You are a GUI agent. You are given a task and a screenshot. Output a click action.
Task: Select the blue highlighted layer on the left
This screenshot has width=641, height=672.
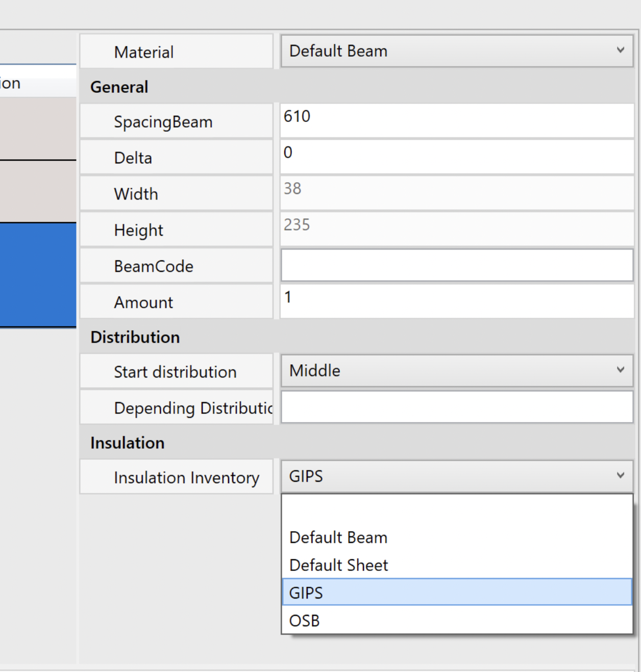click(x=38, y=275)
